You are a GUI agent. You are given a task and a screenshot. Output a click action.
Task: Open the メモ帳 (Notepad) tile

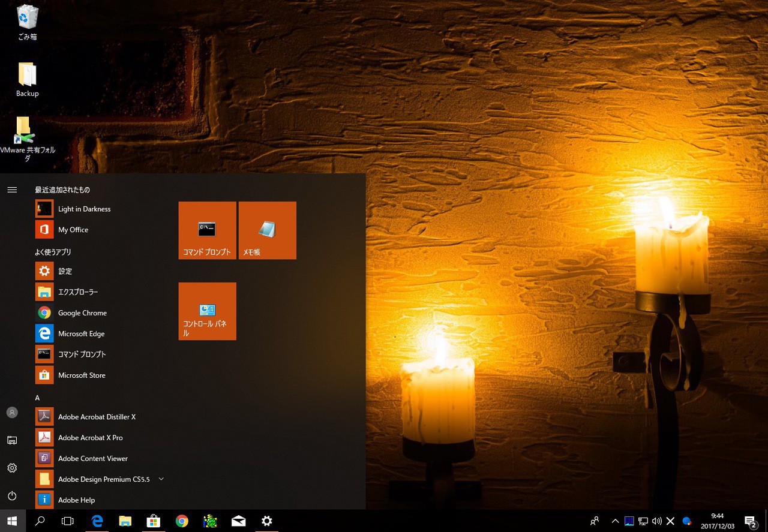point(267,230)
